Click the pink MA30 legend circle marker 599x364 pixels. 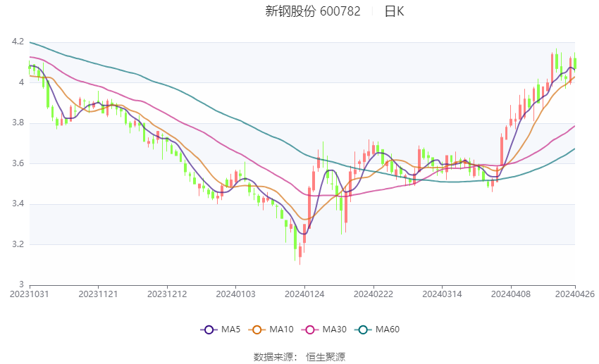[309, 330]
